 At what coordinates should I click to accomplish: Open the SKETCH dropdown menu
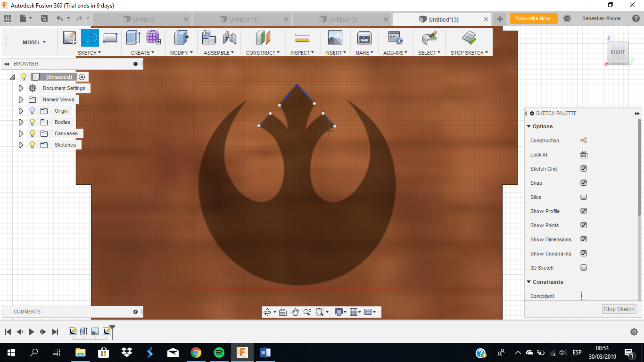(x=89, y=53)
